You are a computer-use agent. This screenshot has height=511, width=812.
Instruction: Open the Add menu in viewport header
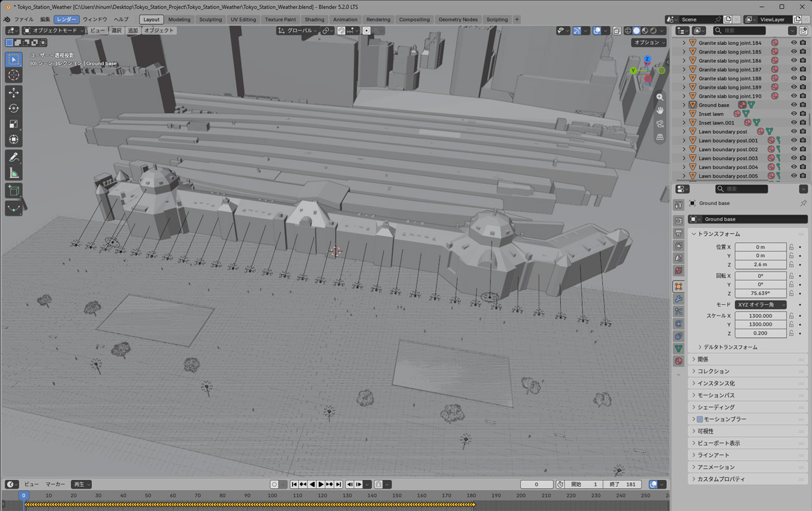(133, 30)
